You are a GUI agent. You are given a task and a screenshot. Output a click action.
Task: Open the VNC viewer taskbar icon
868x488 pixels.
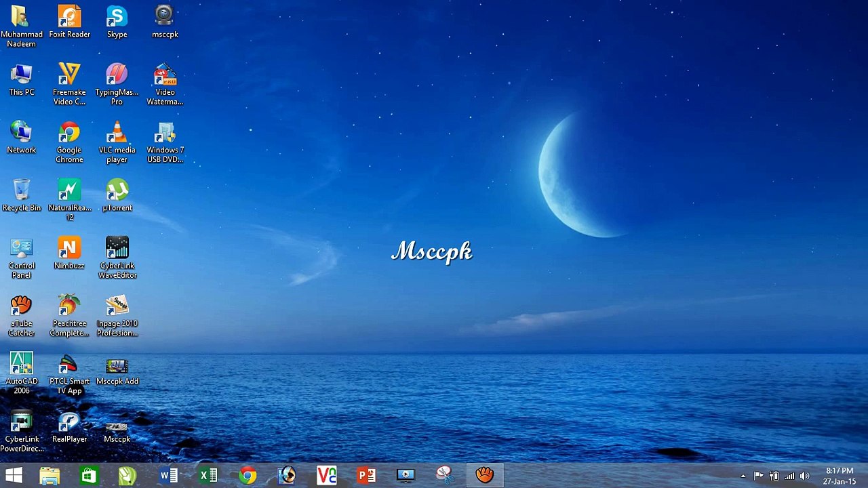point(326,475)
